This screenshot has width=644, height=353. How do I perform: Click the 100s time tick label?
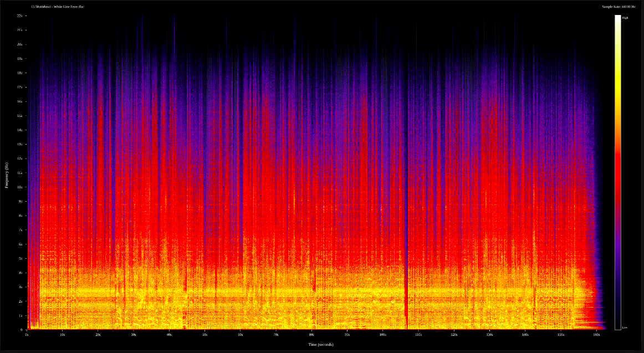383,335
